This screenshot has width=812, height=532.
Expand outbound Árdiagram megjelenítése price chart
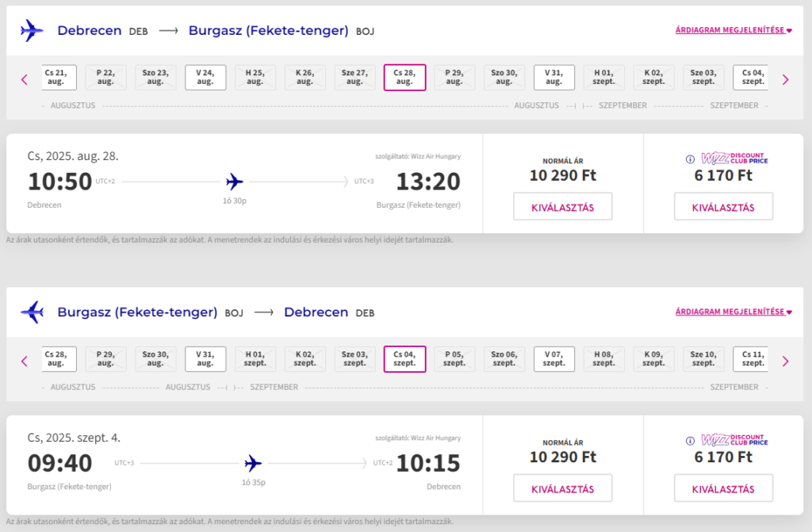[733, 31]
